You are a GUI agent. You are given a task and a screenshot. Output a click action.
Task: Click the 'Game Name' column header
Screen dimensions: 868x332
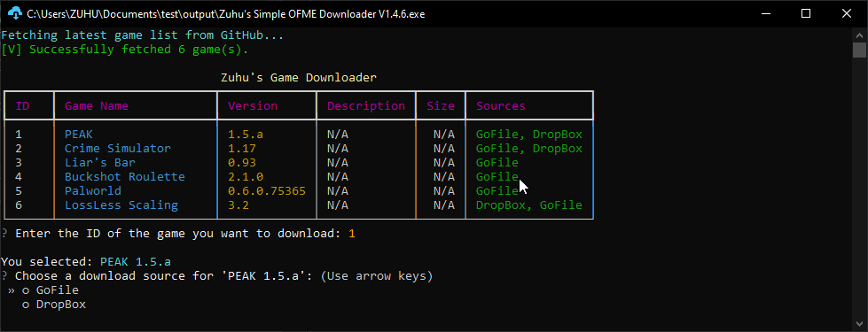97,106
